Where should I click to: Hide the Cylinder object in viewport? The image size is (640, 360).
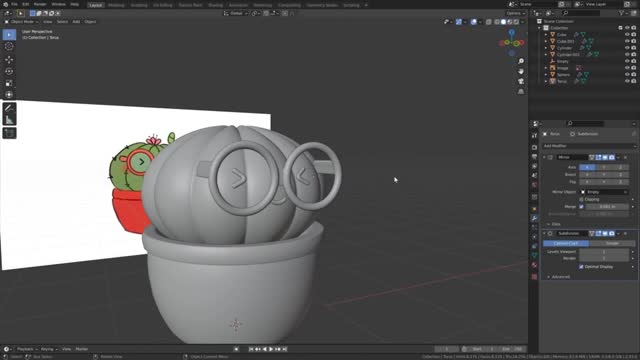(x=627, y=48)
